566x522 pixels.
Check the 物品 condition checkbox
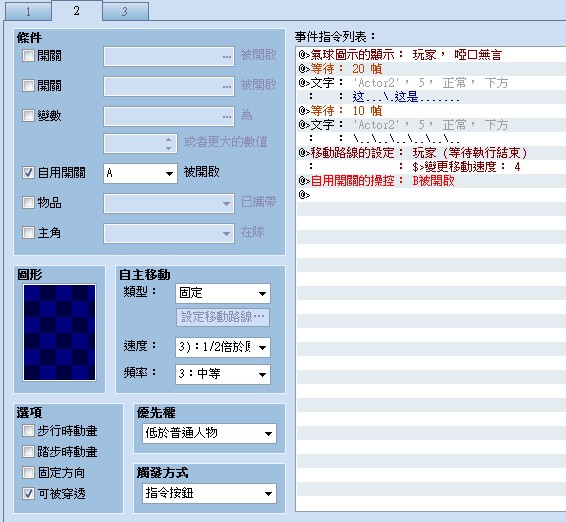click(x=28, y=202)
